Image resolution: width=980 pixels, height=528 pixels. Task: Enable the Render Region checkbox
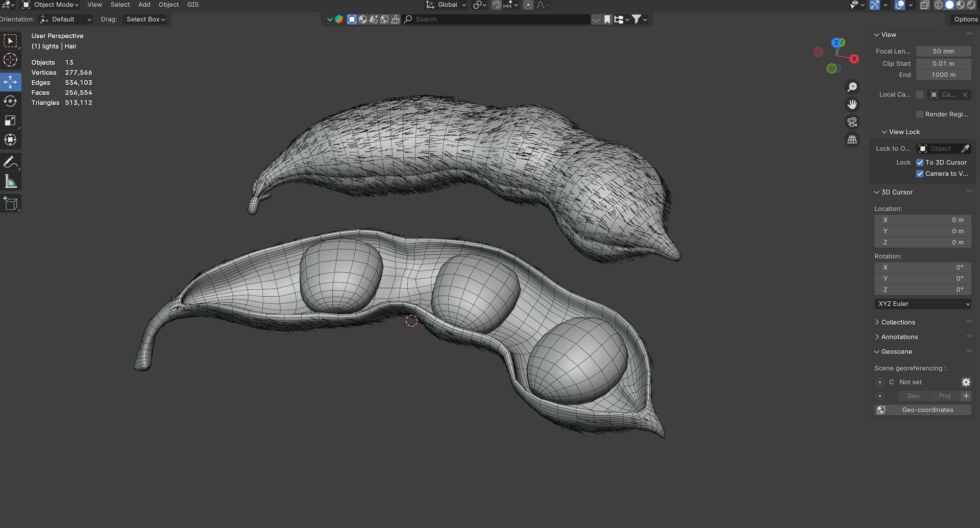(x=920, y=114)
